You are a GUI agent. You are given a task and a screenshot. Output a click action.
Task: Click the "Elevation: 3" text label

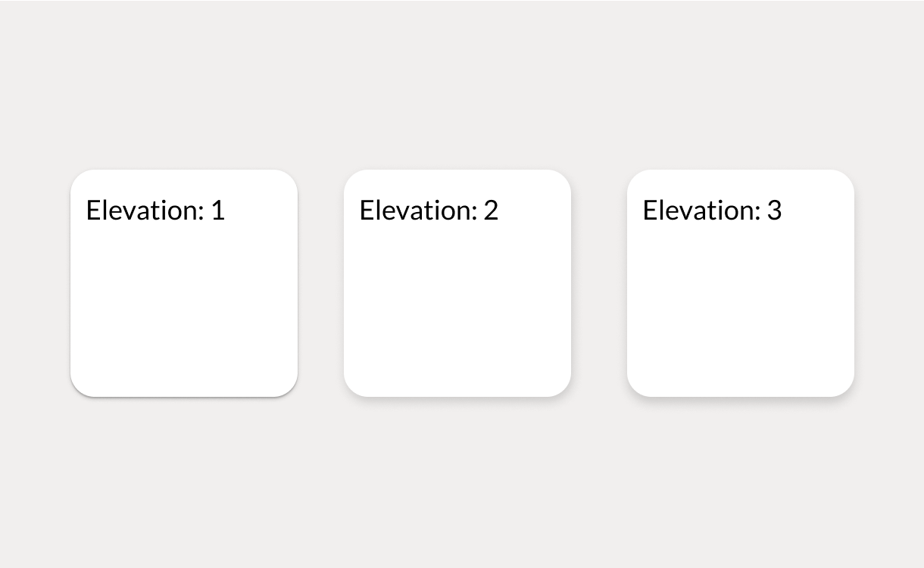[712, 210]
